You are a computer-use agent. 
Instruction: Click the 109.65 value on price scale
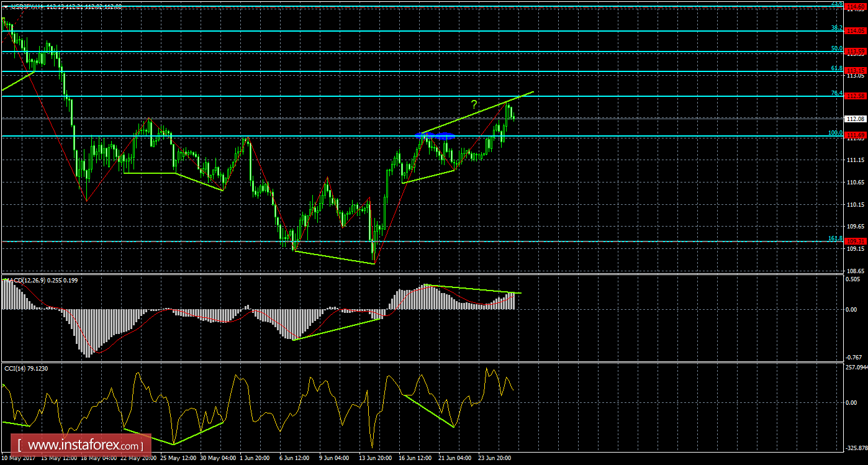(856, 227)
